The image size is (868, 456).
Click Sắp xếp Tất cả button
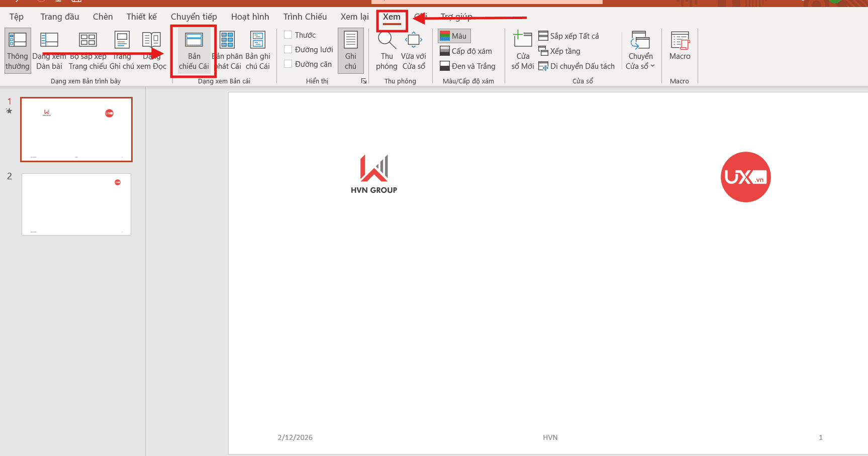569,36
